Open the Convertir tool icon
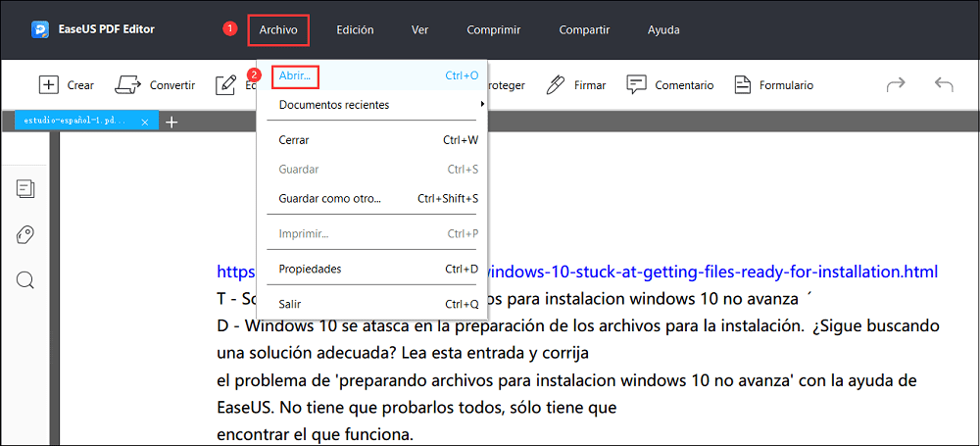Viewport: 980px width, 446px height. [128, 85]
